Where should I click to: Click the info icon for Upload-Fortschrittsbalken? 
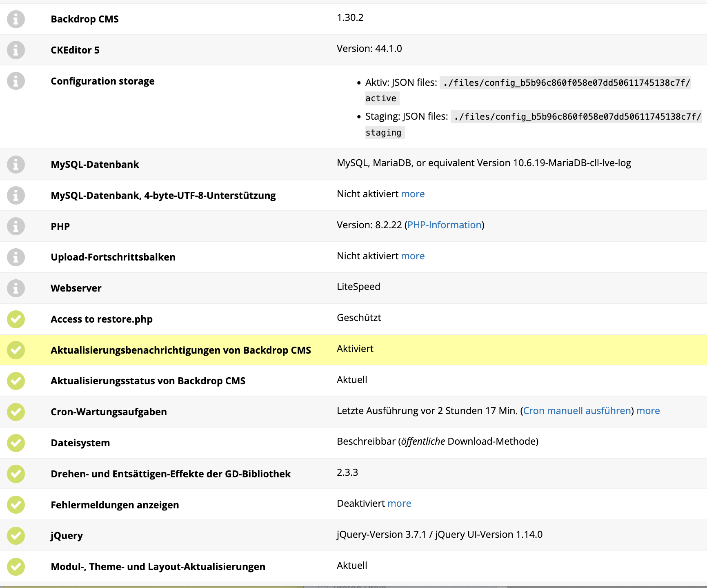coord(16,257)
